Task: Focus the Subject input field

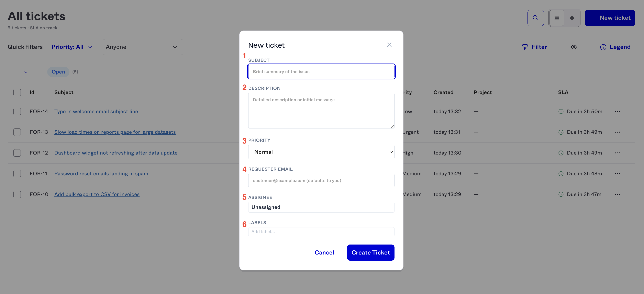Action: (321, 71)
